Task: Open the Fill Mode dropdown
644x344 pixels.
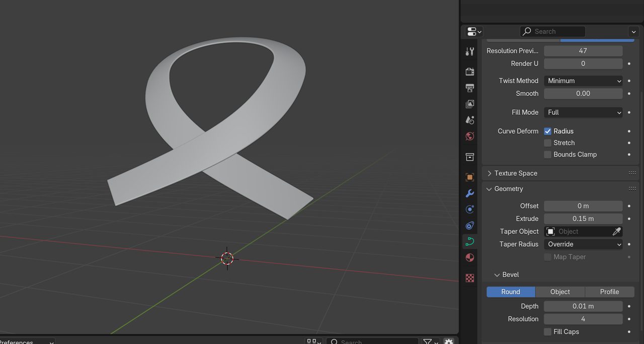Action: 583,112
